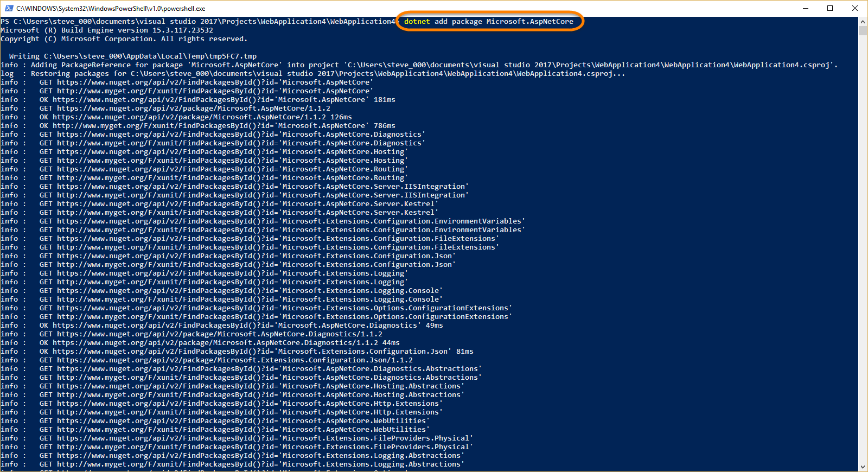
Task: Click the powershell.exe path in the title bar
Action: (x=111, y=9)
